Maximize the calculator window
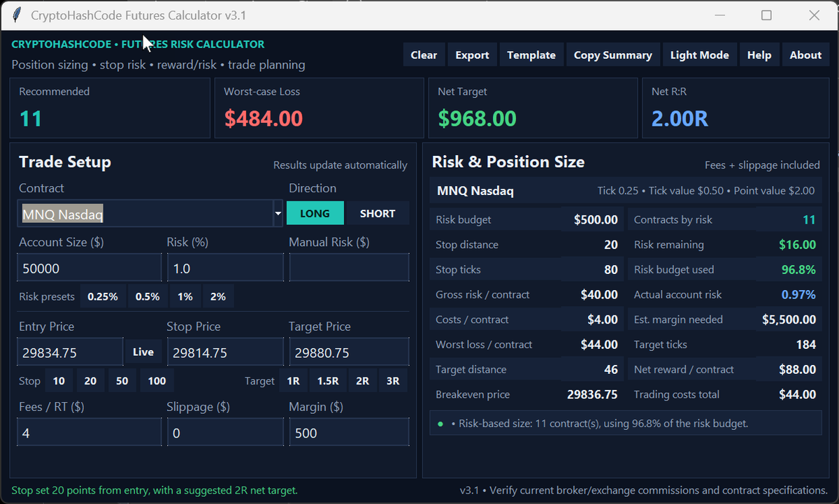Viewport: 839px width, 504px height. click(766, 15)
